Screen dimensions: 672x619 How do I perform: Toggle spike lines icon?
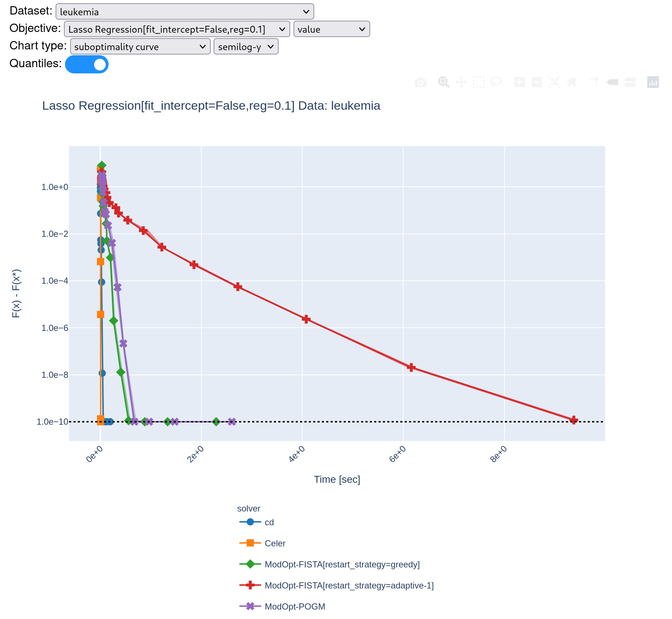(x=594, y=82)
